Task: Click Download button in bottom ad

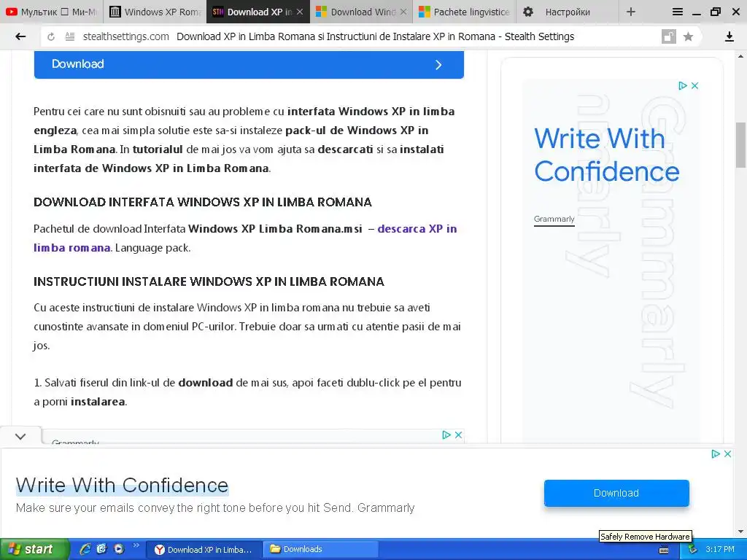Action: click(x=616, y=493)
